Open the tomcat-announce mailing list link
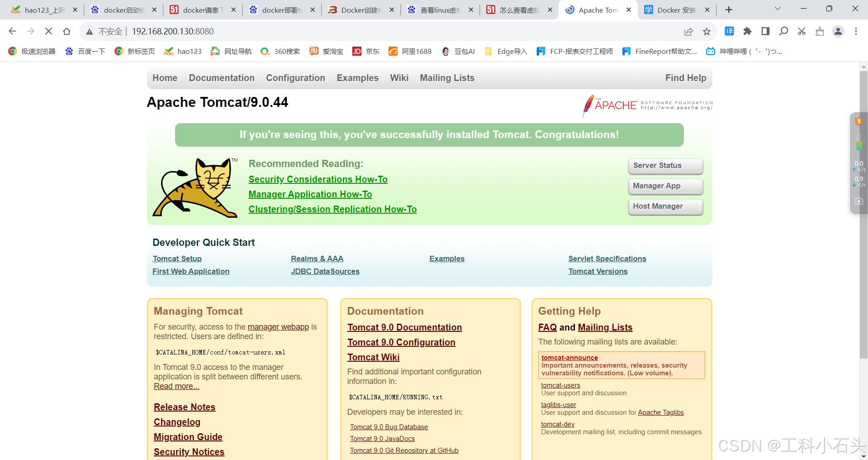The image size is (868, 460). coord(569,358)
